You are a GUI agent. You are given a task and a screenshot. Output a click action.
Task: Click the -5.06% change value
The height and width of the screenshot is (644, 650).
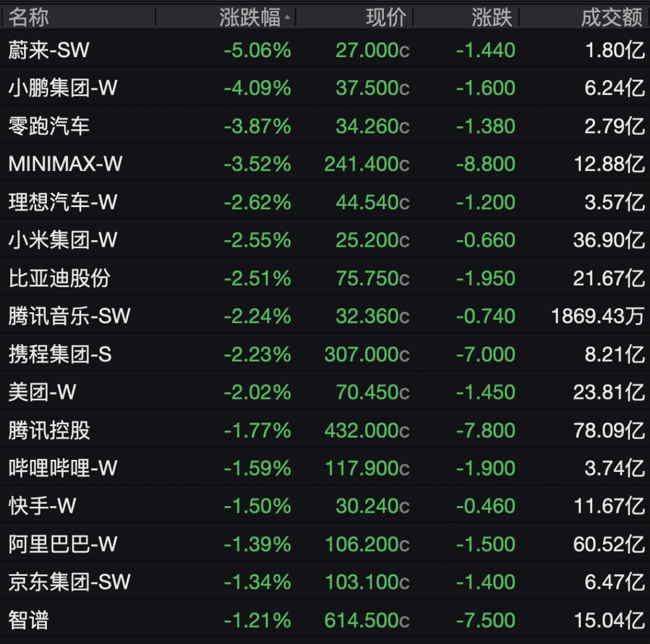[x=258, y=51]
